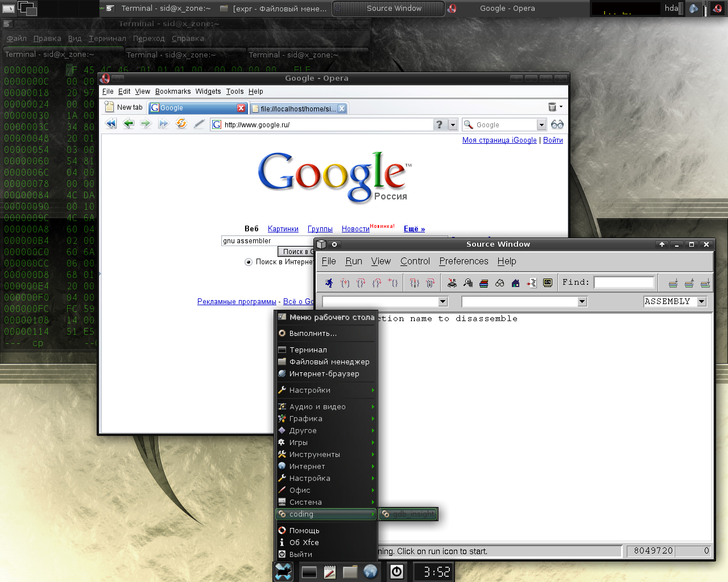Expand the 'Настройки' submenu

point(326,390)
